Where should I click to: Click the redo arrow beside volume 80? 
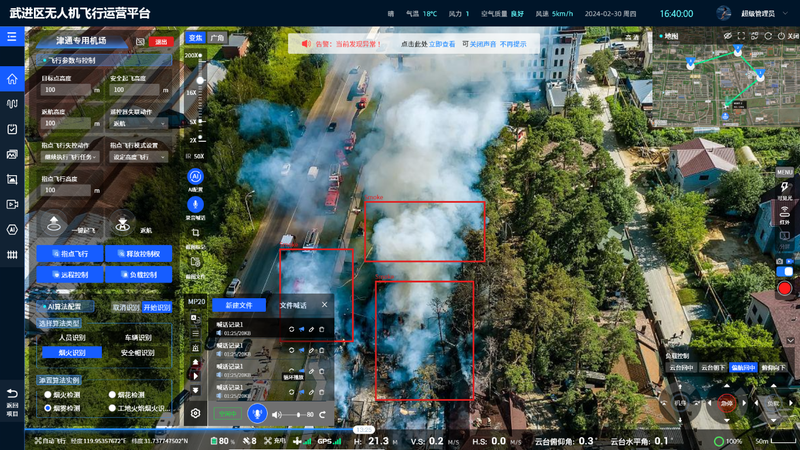tap(322, 415)
